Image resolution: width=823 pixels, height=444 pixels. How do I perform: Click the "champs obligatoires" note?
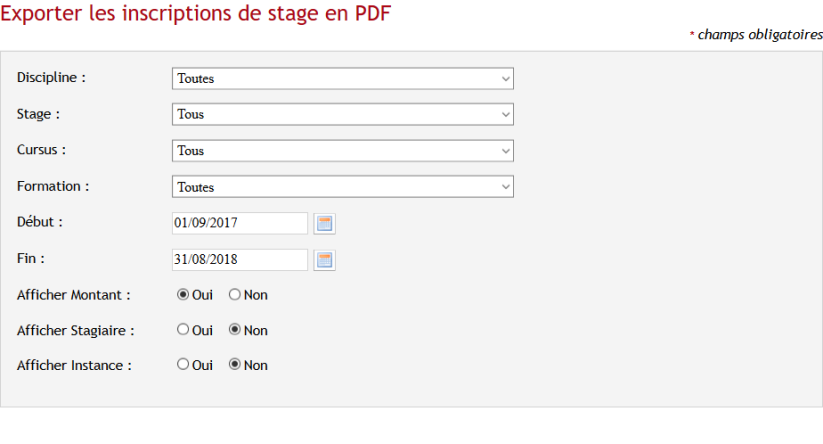tap(760, 35)
